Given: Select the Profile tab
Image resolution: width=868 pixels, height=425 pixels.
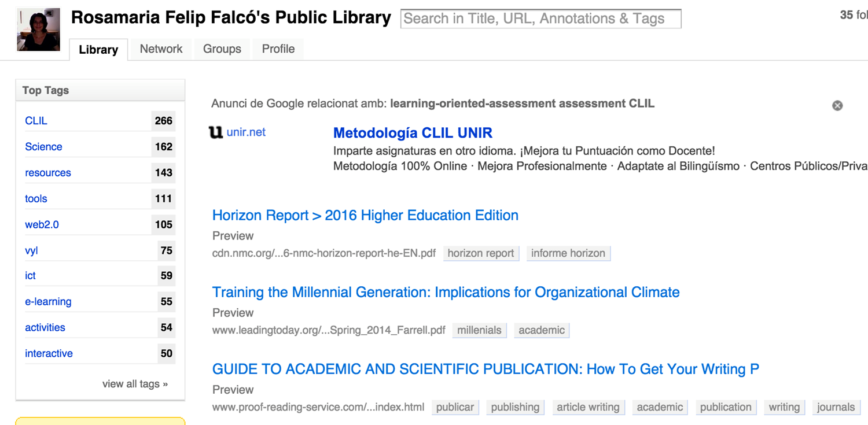Looking at the screenshot, I should tap(278, 49).
